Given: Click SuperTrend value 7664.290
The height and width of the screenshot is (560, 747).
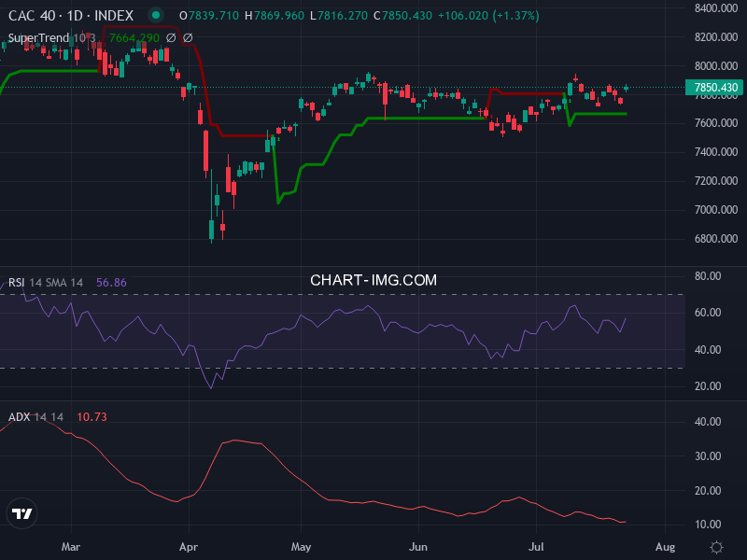Looking at the screenshot, I should click(134, 37).
